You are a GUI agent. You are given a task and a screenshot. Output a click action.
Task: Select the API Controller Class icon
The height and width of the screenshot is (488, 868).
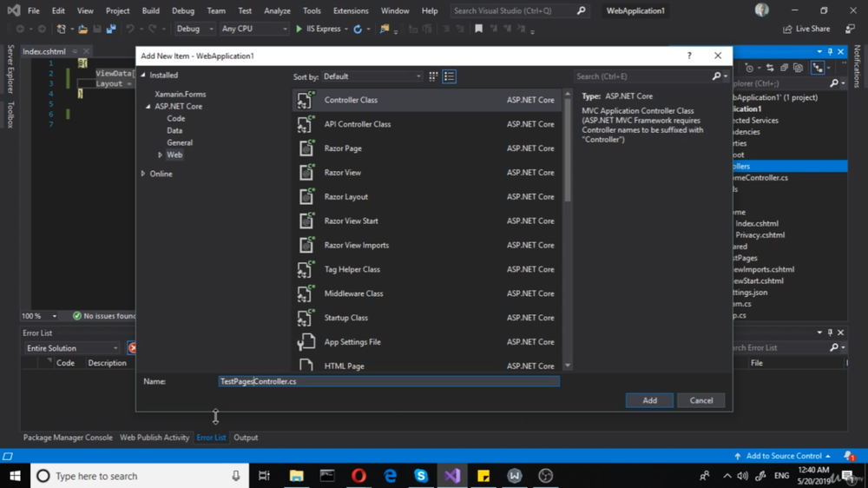(306, 124)
